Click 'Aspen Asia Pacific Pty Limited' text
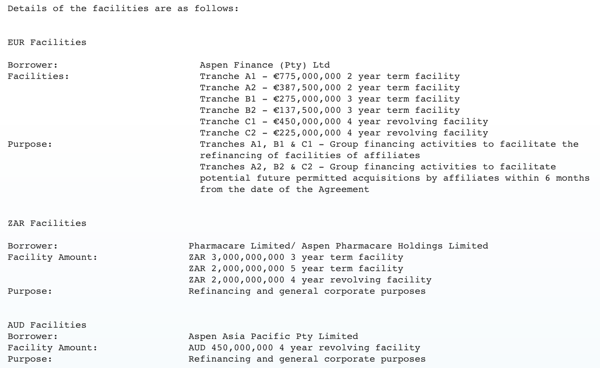Viewport: 600px width, 368px height. [273, 336]
